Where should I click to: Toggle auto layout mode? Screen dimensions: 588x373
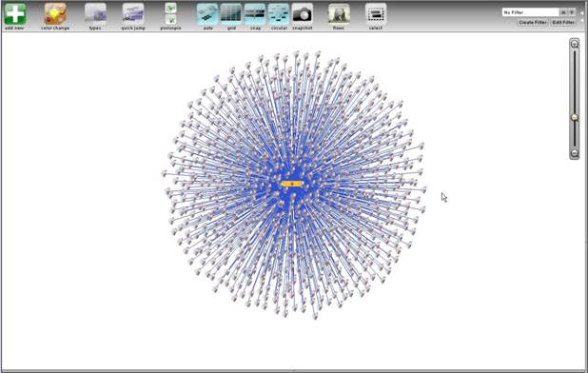coord(207,14)
